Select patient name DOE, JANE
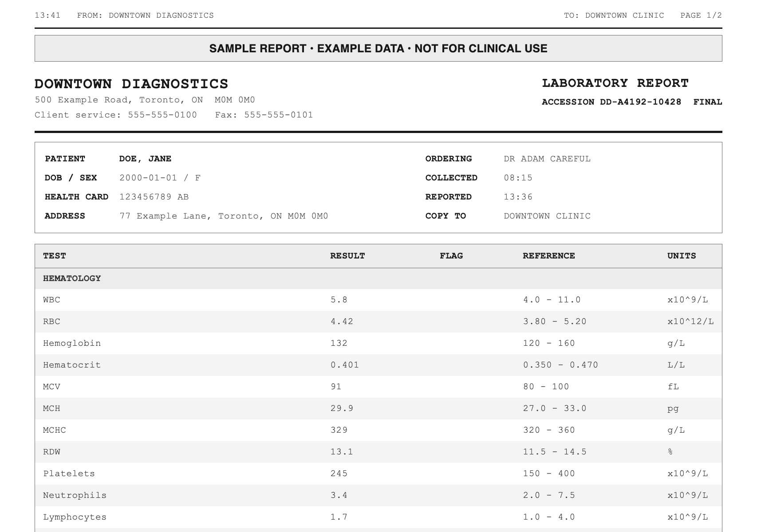The height and width of the screenshot is (532, 757). click(x=145, y=159)
